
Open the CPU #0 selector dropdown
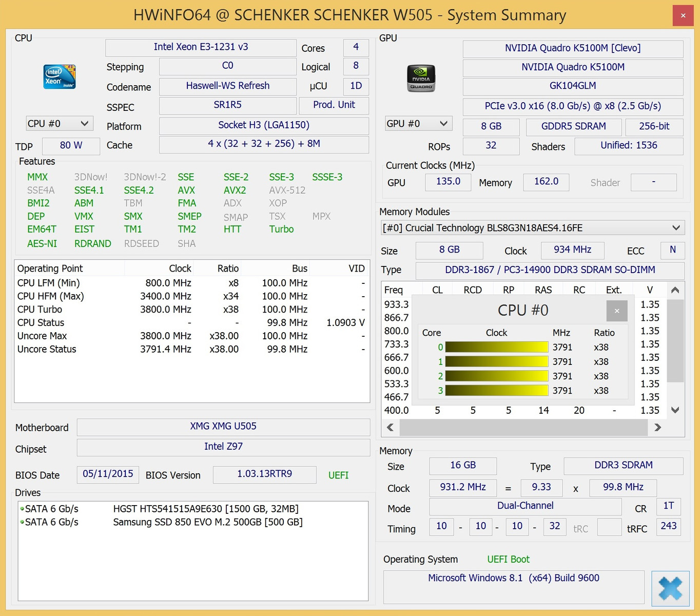(x=60, y=124)
